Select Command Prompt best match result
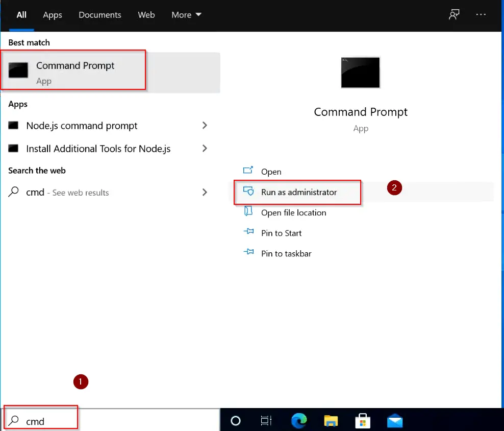504x431 pixels. tap(110, 73)
